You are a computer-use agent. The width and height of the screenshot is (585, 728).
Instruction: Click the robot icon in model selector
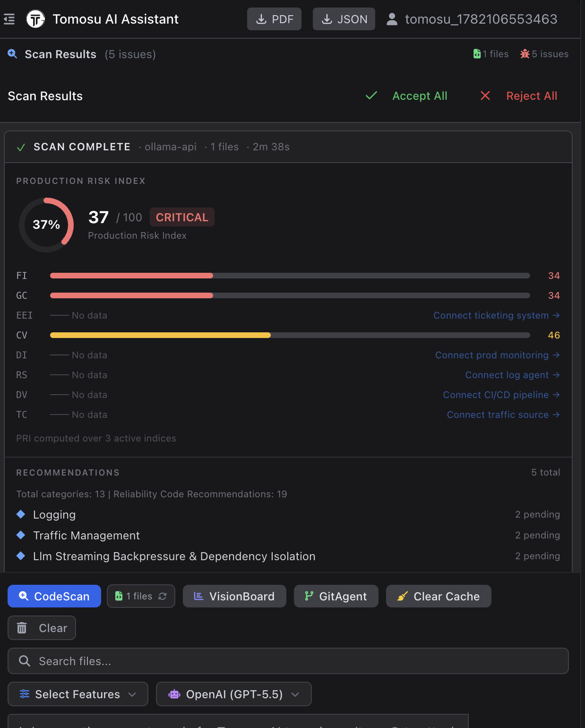pos(174,694)
